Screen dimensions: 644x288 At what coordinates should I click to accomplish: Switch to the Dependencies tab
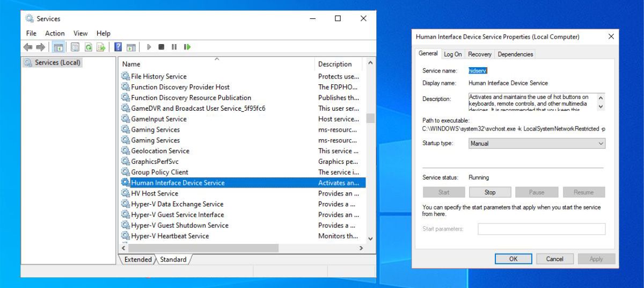click(x=516, y=54)
